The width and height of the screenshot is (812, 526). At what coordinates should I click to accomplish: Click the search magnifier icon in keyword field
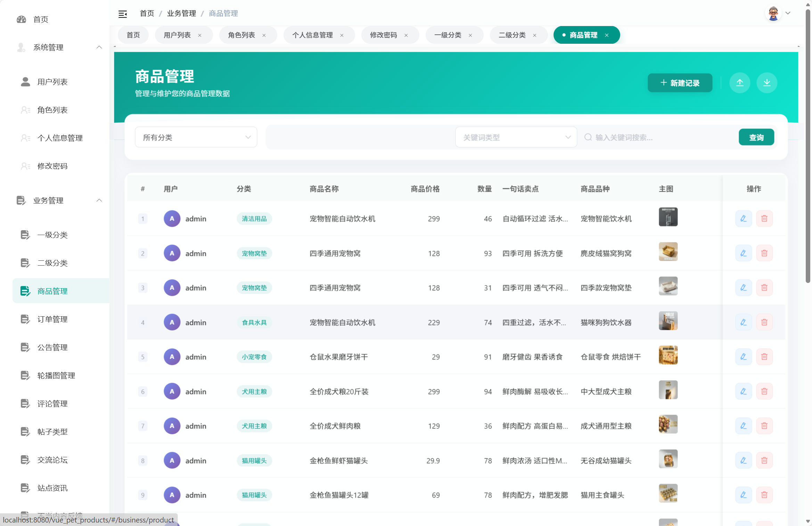tap(588, 137)
